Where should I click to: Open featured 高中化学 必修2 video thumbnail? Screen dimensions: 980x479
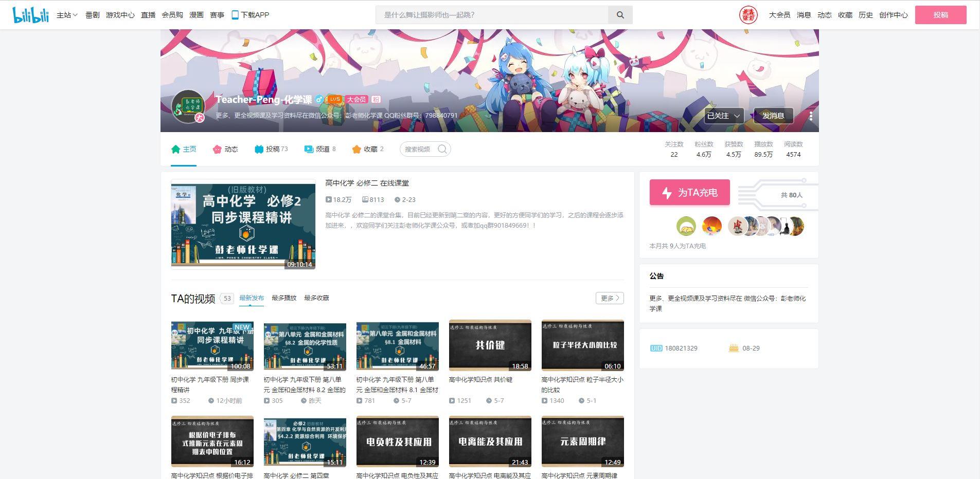pyautogui.click(x=243, y=224)
